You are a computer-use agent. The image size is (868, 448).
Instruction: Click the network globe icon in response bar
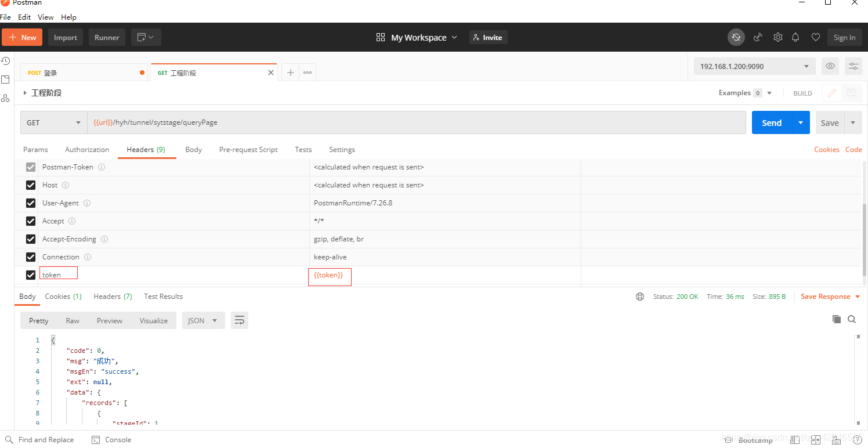pyautogui.click(x=640, y=297)
